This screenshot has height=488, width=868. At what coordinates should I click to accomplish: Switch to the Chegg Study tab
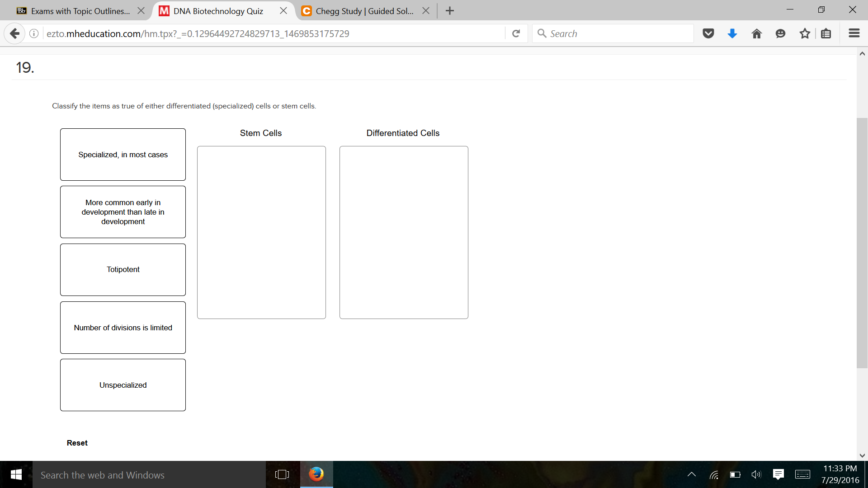point(362,10)
